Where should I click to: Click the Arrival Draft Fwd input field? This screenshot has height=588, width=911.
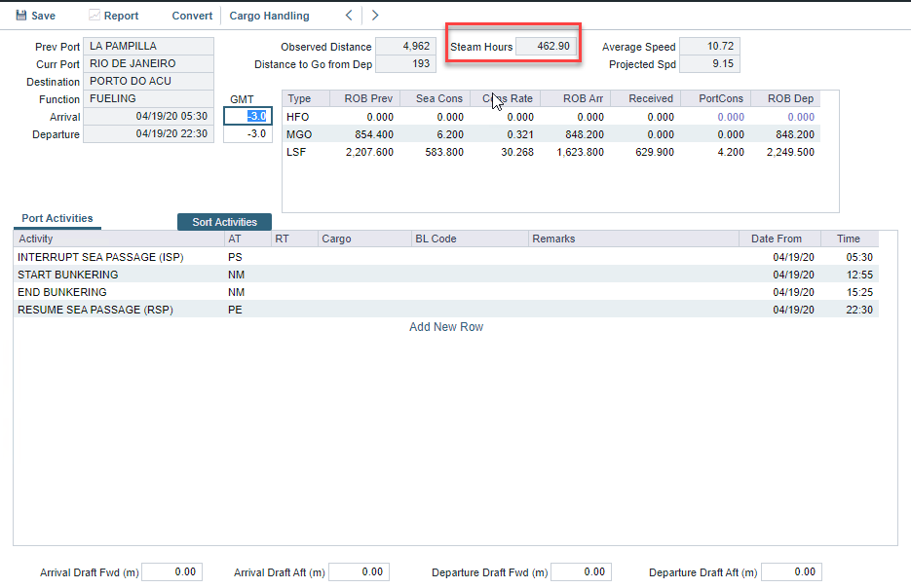coord(171,571)
